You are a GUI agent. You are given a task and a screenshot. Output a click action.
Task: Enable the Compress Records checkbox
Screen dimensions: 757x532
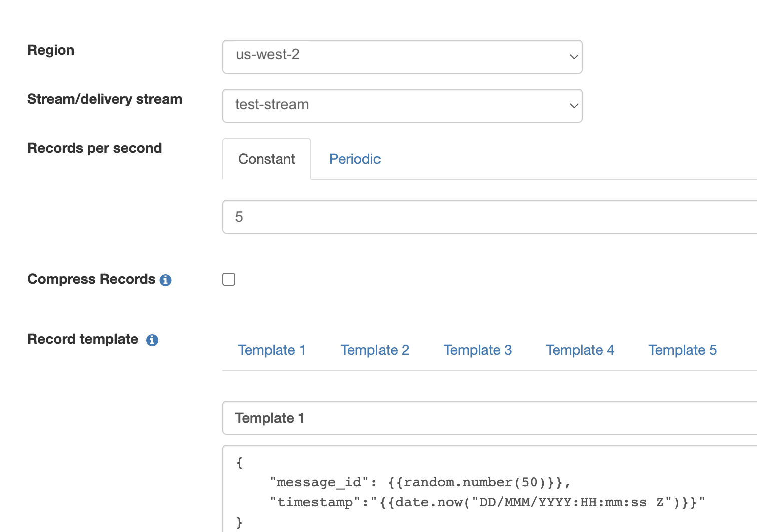[x=229, y=279]
